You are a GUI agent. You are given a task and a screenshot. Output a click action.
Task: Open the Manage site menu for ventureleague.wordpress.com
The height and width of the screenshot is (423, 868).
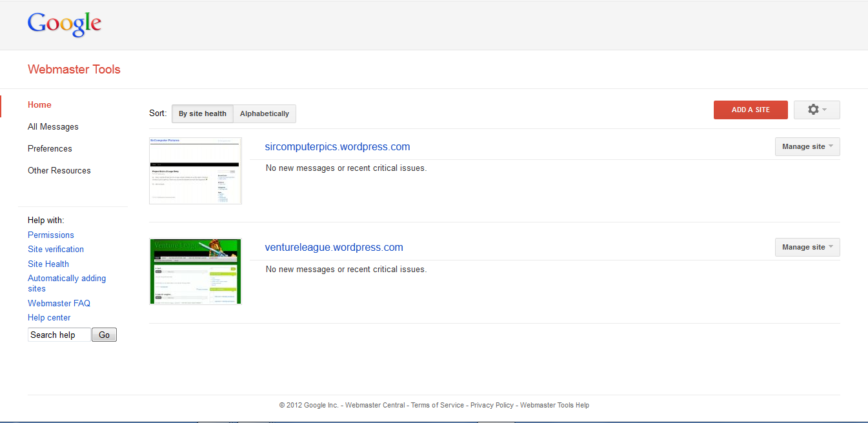[807, 247]
